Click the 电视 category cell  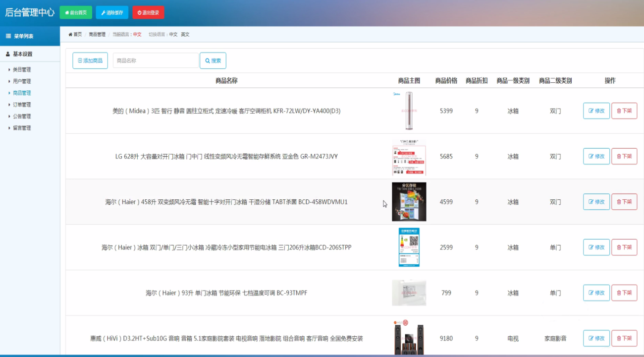click(513, 339)
